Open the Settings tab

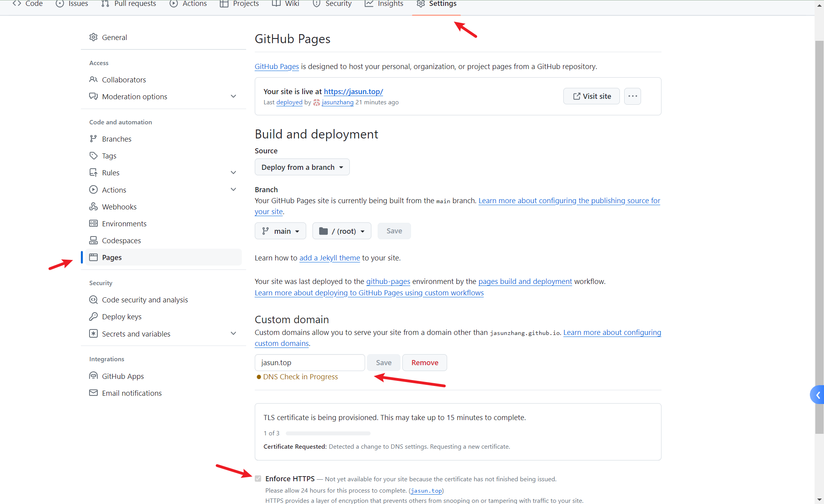pos(436,4)
